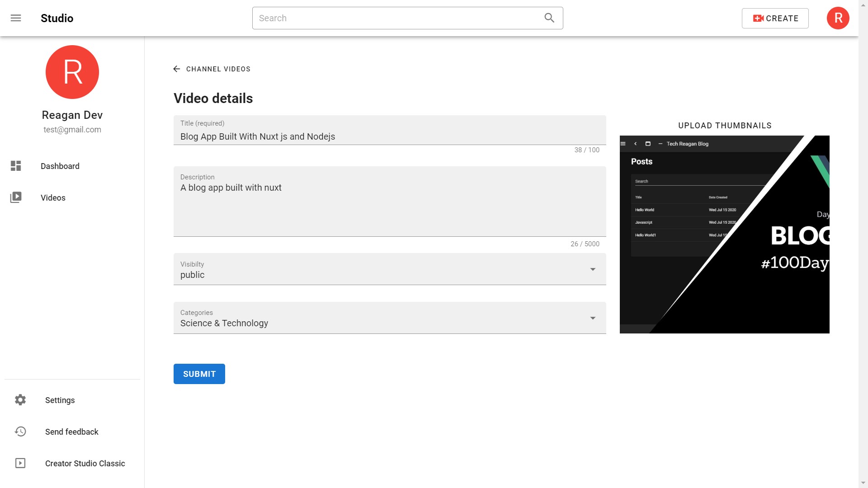
Task: Click the Creator Studio Classic play icon
Action: click(20, 463)
